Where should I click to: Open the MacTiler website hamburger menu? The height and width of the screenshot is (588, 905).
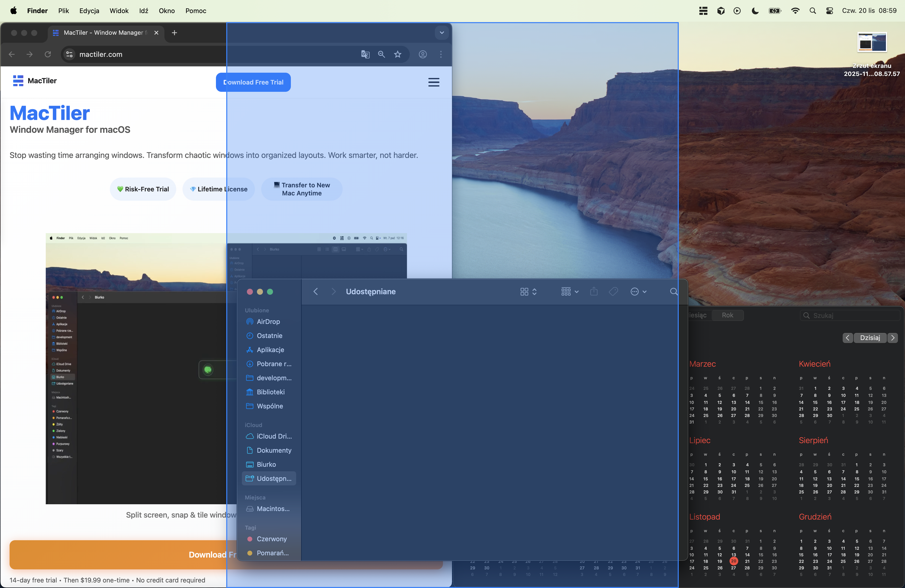(x=433, y=82)
